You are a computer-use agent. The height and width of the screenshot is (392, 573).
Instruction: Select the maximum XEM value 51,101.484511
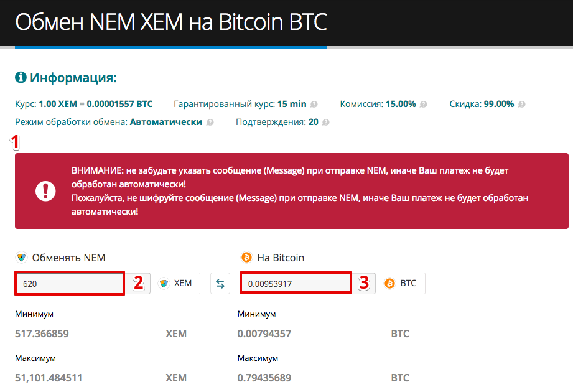[49, 378]
